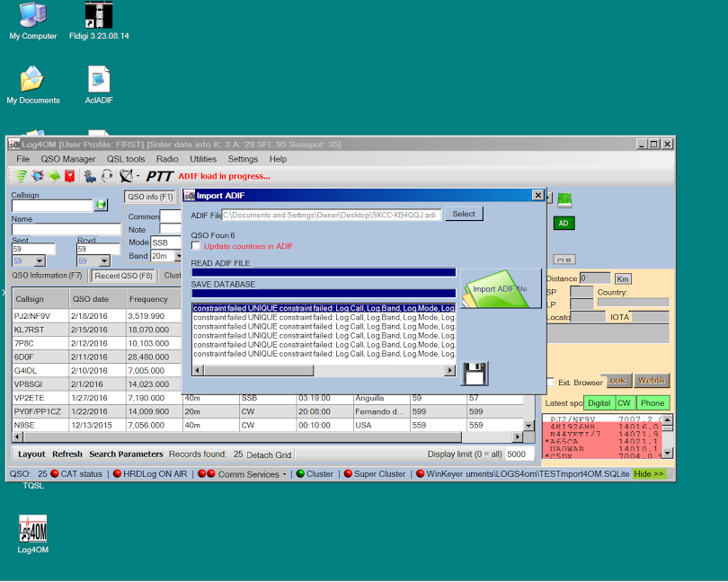Click the green wifi signal toolbar icon

click(x=21, y=176)
